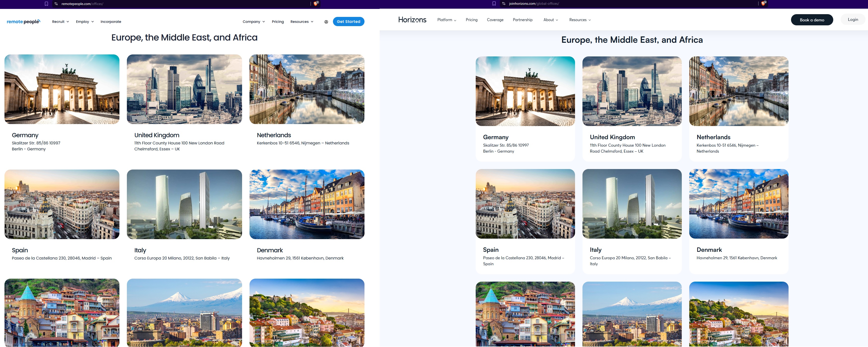Open Denmark harbor image on remote people
Screen dimensions: 868x347
307,204
